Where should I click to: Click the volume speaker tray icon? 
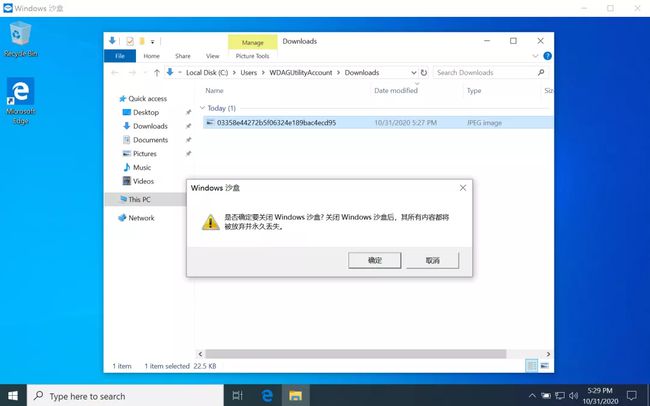(x=573, y=396)
